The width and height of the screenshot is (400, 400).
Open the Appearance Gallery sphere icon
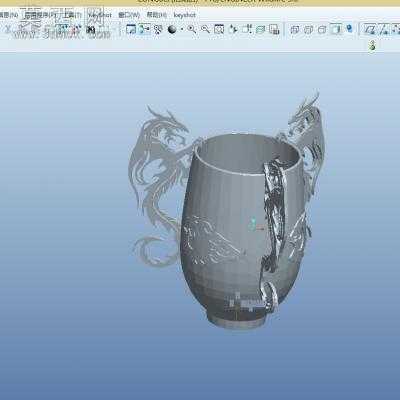(172, 29)
